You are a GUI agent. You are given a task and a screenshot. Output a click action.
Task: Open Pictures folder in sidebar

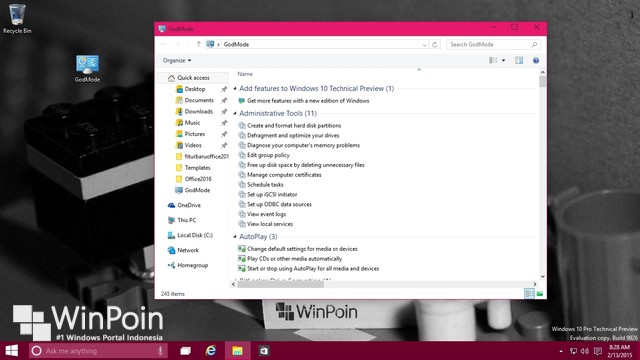tap(194, 134)
